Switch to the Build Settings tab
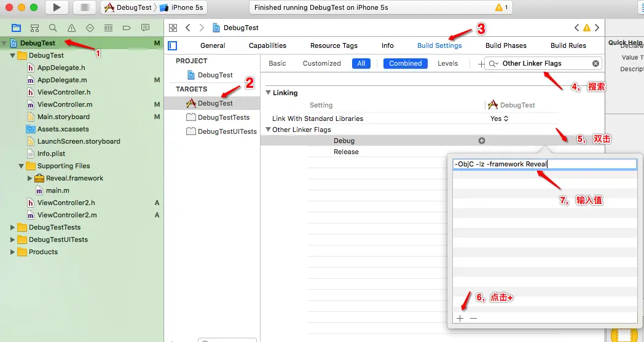 click(439, 45)
